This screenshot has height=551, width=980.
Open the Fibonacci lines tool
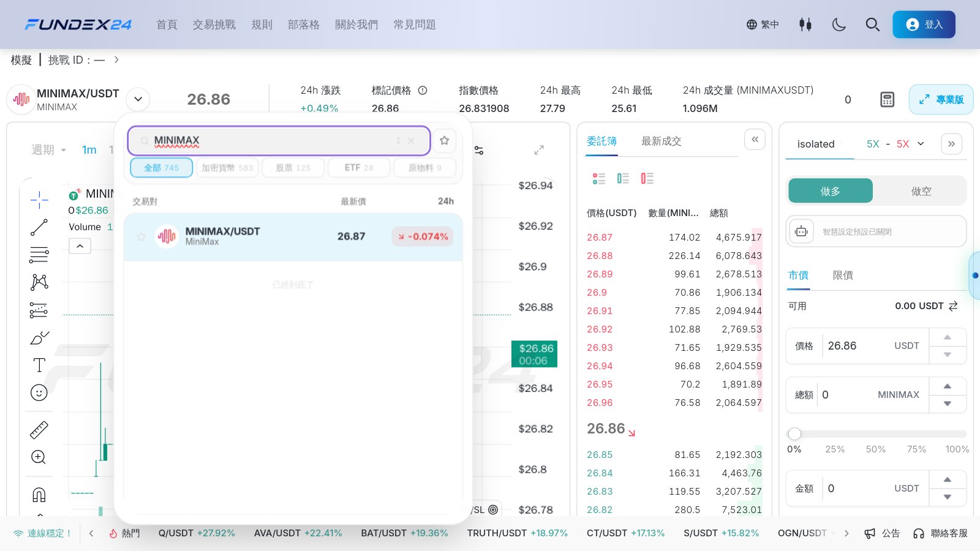coord(39,254)
